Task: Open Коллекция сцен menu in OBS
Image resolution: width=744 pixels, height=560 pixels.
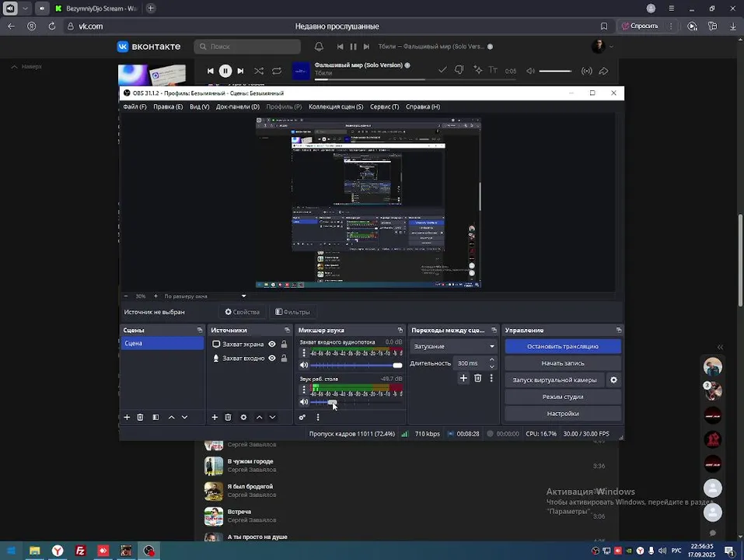Action: tap(336, 107)
